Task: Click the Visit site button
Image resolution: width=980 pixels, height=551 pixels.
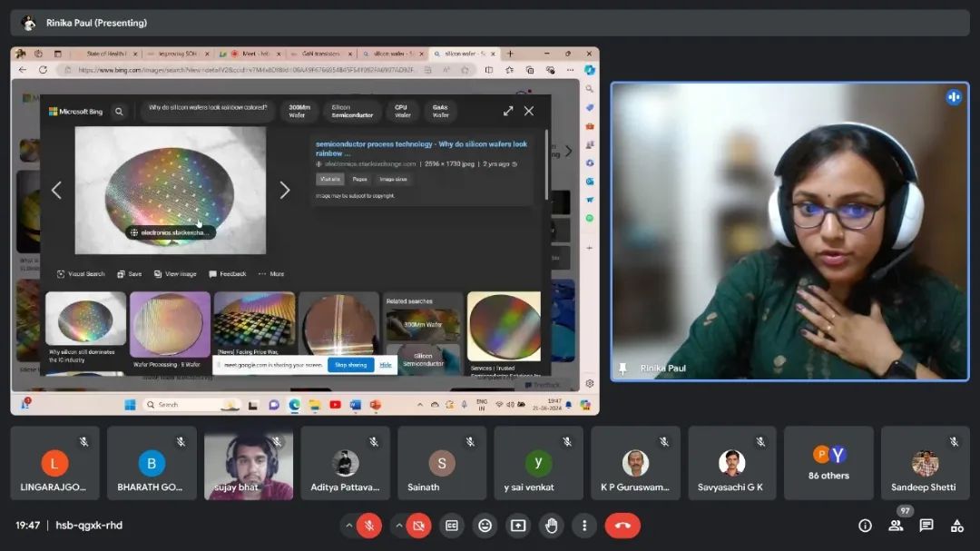Action: [x=330, y=179]
